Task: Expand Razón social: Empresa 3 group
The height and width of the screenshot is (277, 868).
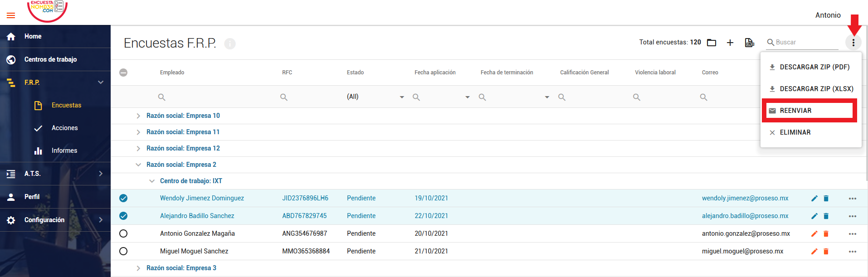Action: click(138, 268)
